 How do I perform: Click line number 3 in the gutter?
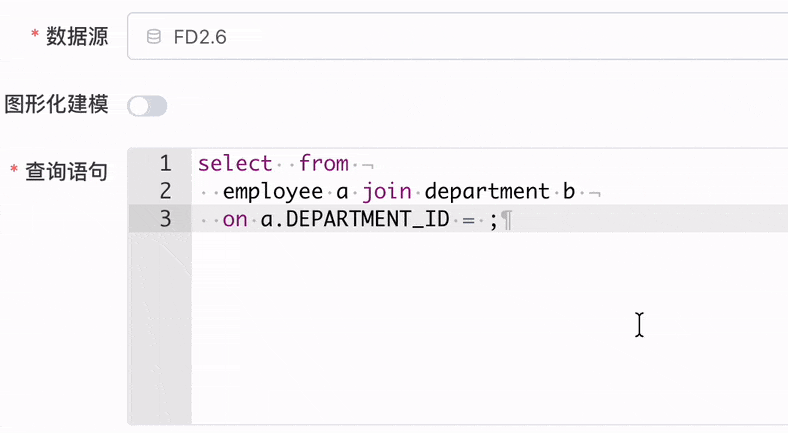pyautogui.click(x=165, y=219)
